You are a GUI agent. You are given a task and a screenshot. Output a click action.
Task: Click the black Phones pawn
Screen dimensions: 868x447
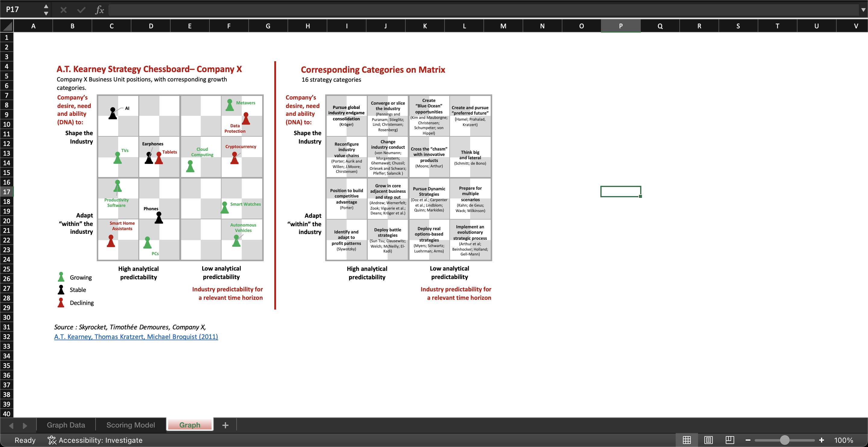159,217
